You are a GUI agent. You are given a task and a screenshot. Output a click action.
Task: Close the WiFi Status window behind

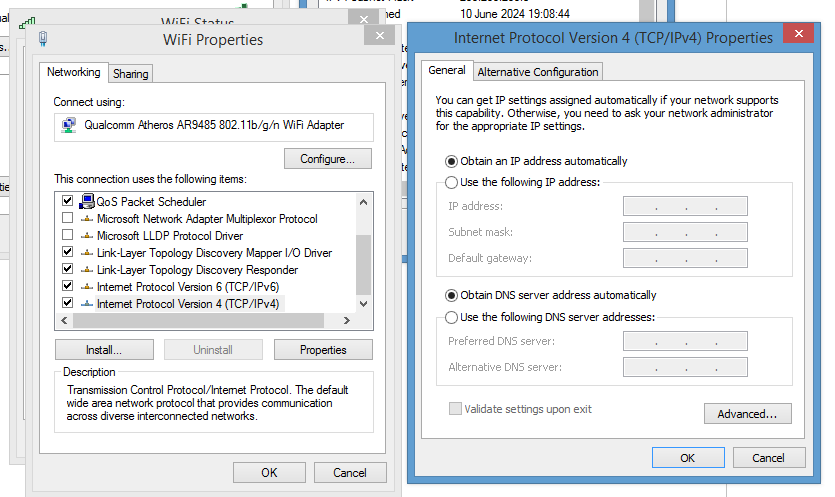[x=364, y=18]
